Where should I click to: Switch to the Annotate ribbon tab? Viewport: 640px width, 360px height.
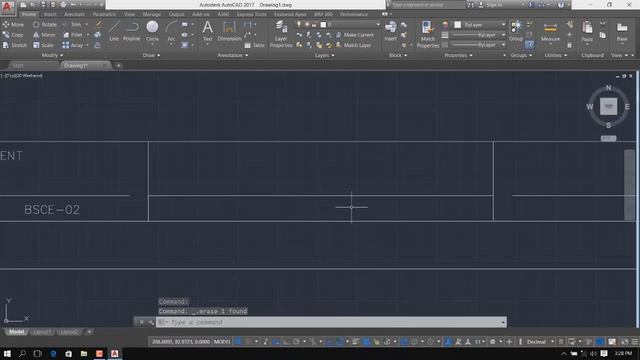pyautogui.click(x=74, y=14)
